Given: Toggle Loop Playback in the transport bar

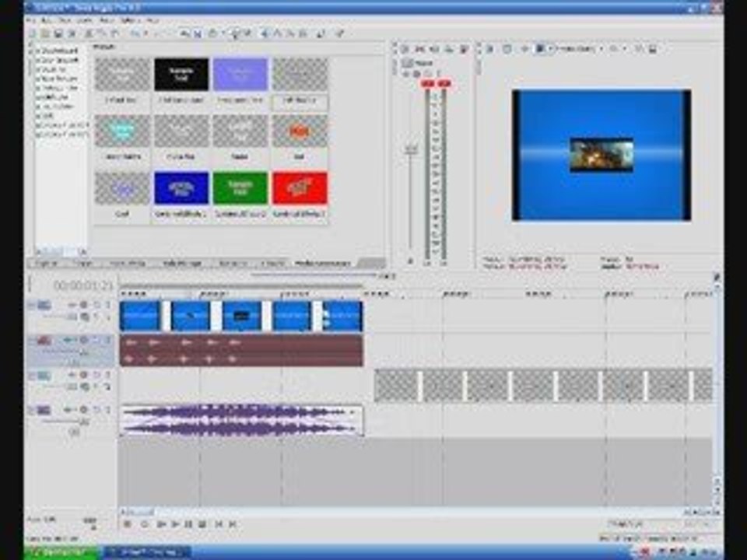Looking at the screenshot, I should (145, 524).
